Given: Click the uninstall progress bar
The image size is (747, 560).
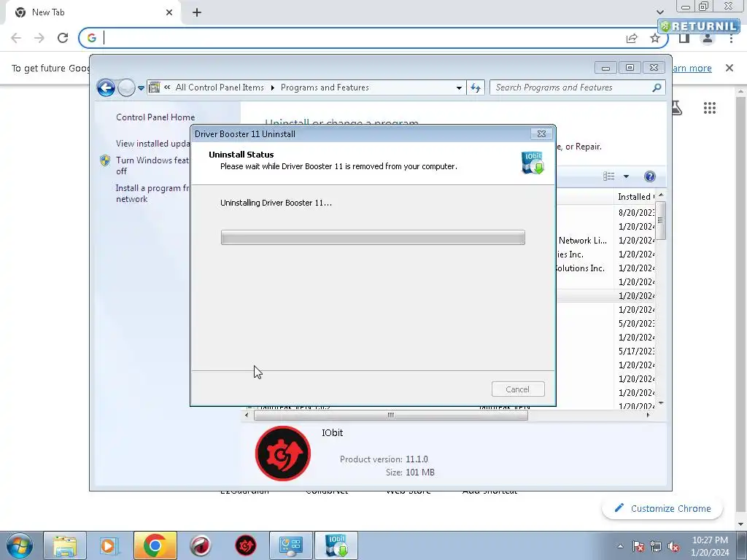Looking at the screenshot, I should tap(373, 238).
